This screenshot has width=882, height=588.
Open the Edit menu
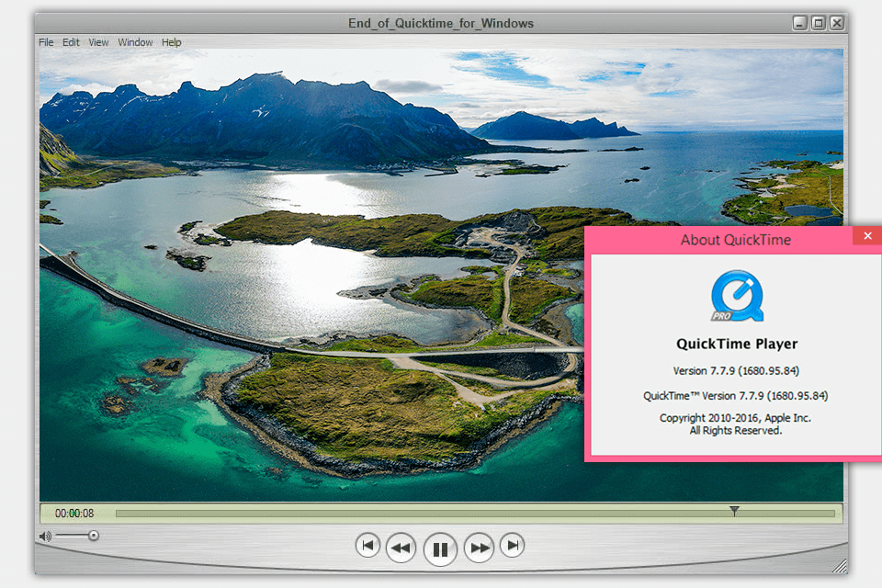[71, 42]
